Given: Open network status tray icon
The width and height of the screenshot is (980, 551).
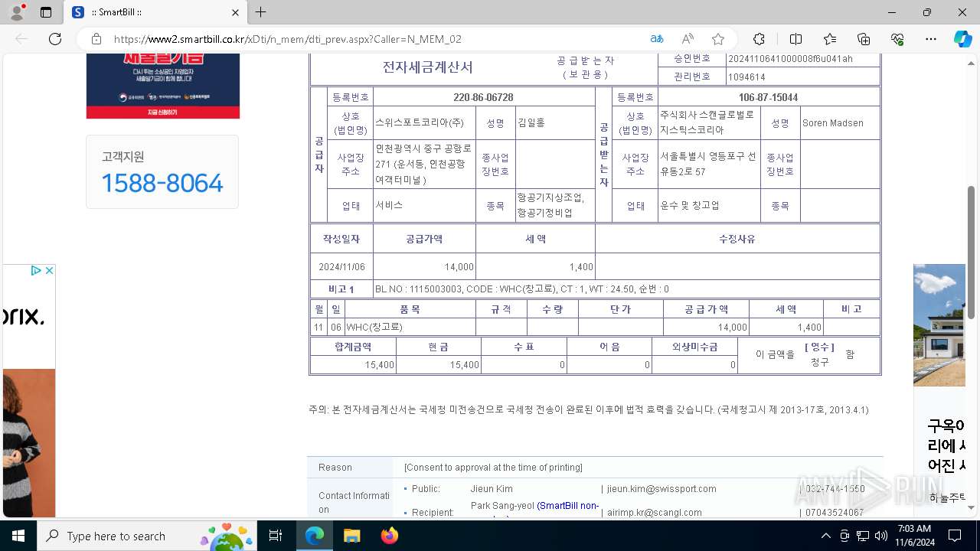Looking at the screenshot, I should [x=863, y=536].
